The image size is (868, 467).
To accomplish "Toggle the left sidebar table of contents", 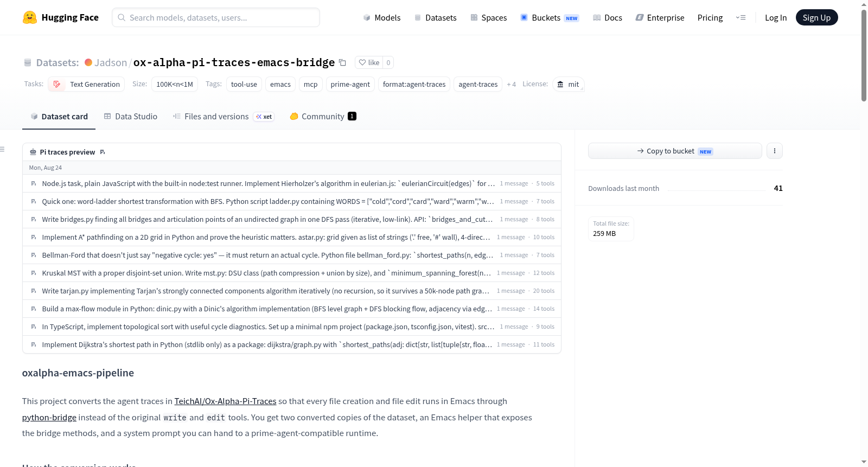I will tap(3, 149).
